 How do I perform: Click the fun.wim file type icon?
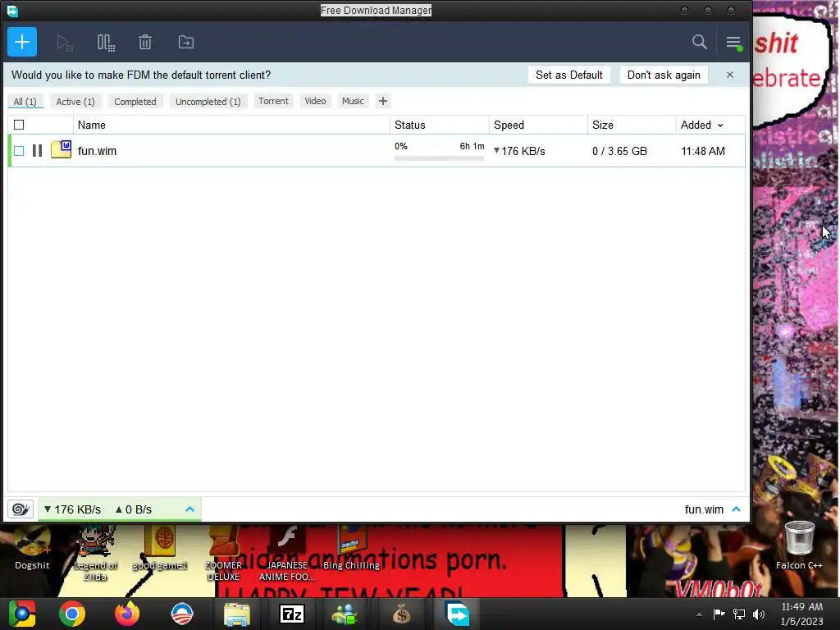coord(61,149)
